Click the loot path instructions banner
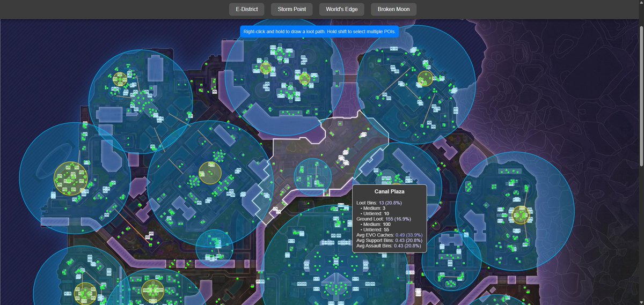The width and height of the screenshot is (644, 305). (320, 32)
